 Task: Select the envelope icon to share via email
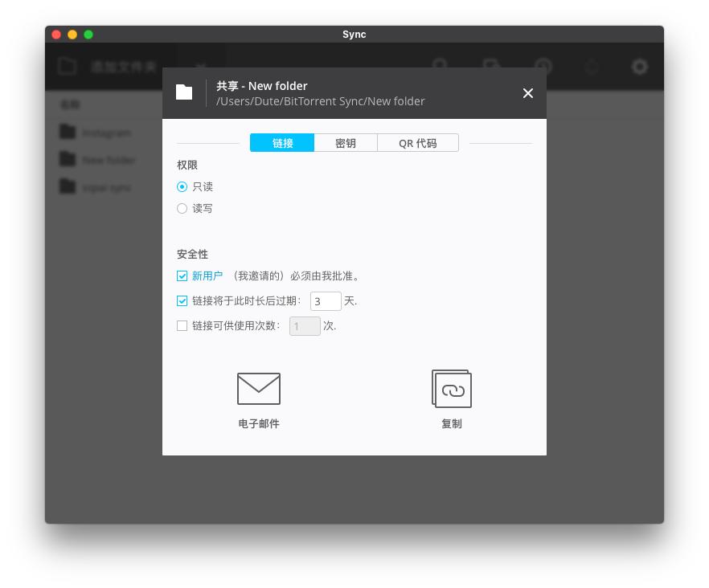pyautogui.click(x=258, y=388)
